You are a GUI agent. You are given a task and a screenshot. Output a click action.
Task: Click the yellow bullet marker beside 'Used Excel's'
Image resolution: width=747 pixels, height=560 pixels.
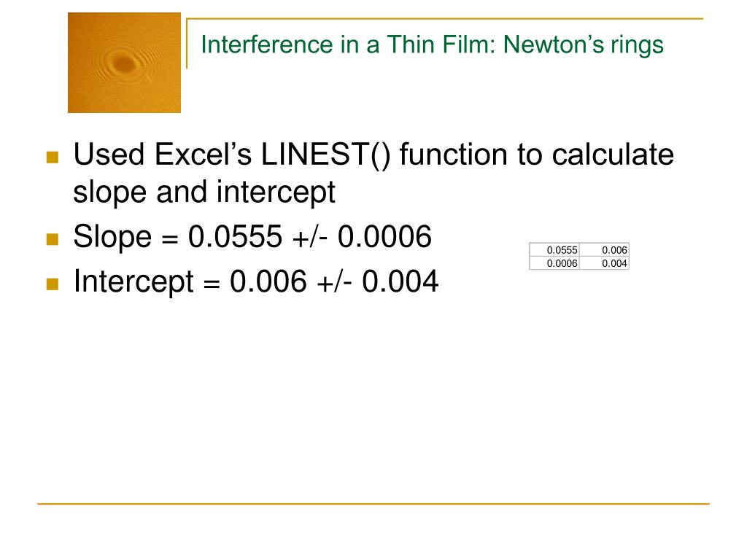pyautogui.click(x=53, y=157)
